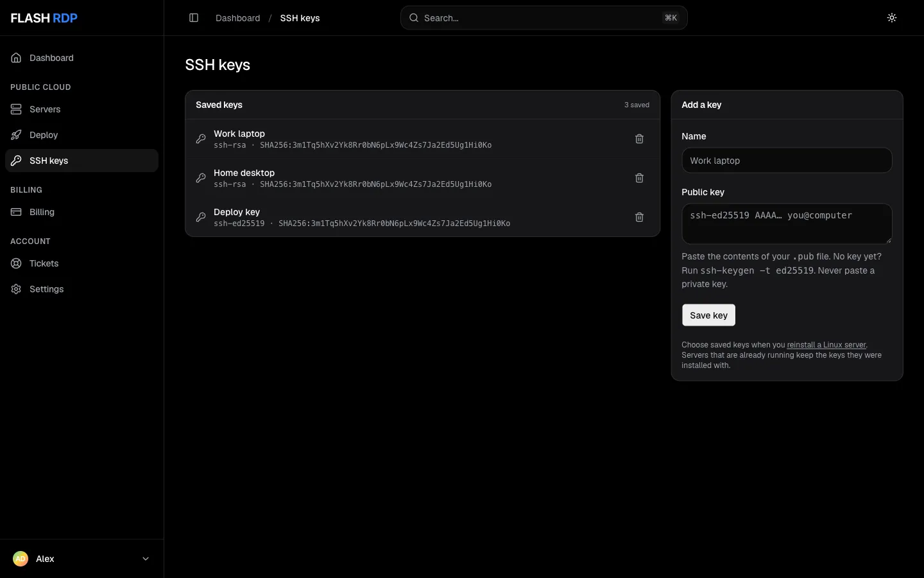Click the search magnifier icon
Viewport: 924px width, 578px height.
tap(414, 18)
